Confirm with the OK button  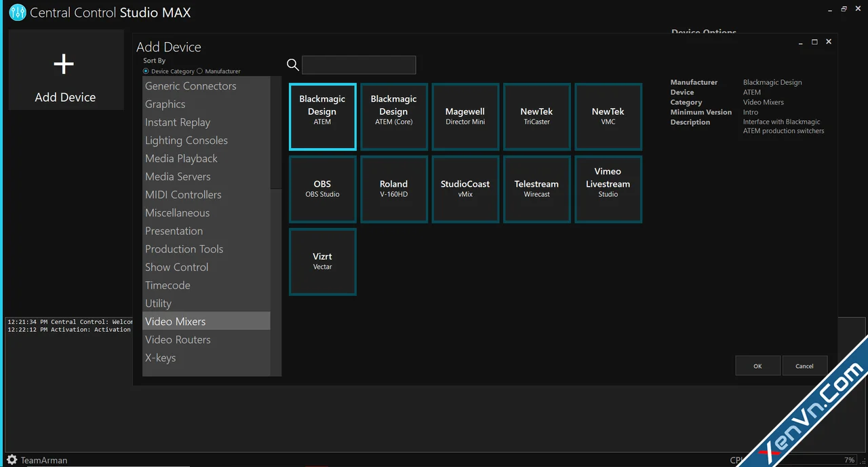pyautogui.click(x=757, y=366)
